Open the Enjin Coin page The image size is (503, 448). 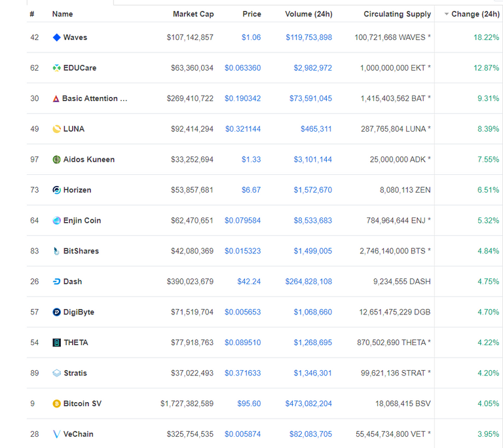(82, 221)
